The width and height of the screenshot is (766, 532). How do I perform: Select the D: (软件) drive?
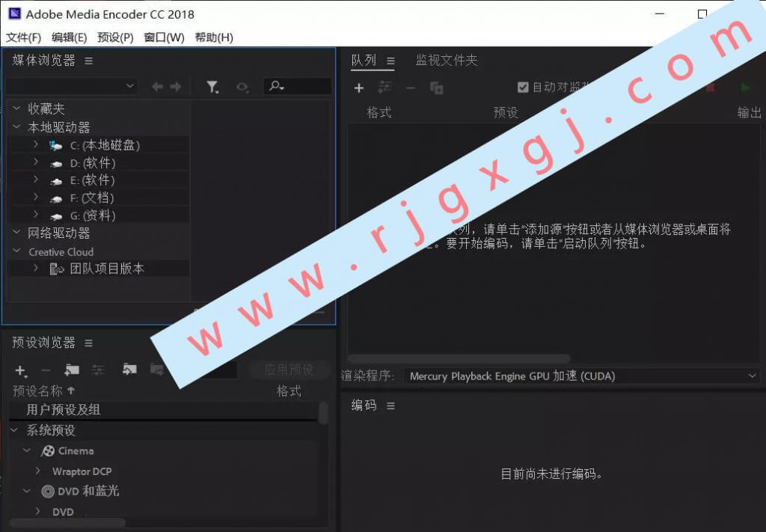[99, 162]
